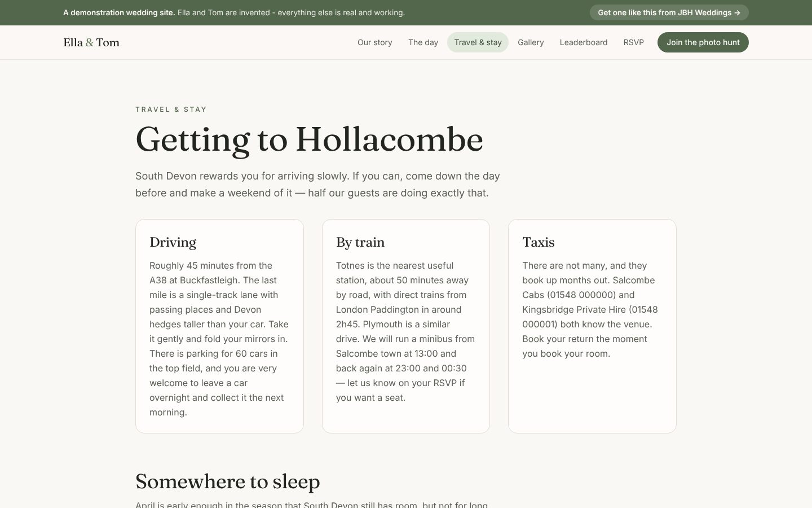This screenshot has height=508, width=812.
Task: Go to Our story page
Action: coord(375,42)
